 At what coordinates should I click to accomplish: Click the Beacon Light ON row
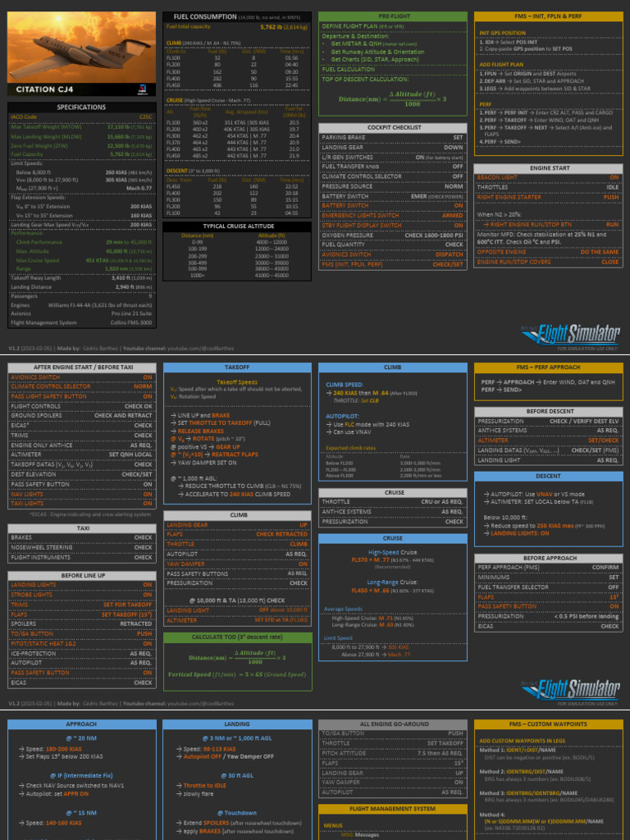[548, 177]
